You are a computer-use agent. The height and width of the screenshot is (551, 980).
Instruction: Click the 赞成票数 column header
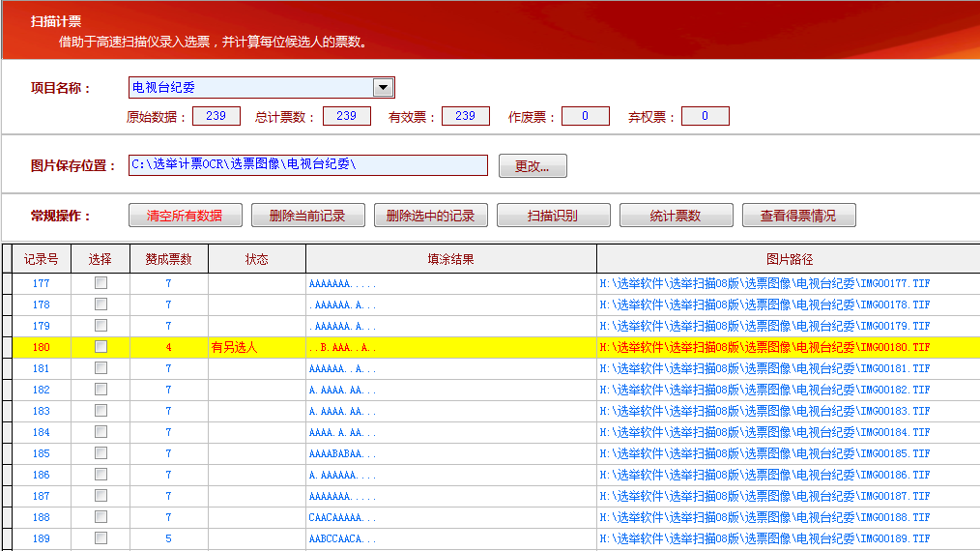pyautogui.click(x=168, y=259)
